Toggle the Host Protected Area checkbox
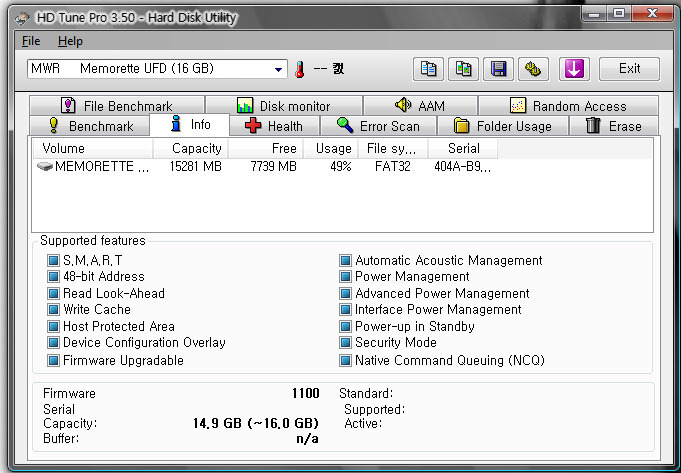 coord(53,327)
